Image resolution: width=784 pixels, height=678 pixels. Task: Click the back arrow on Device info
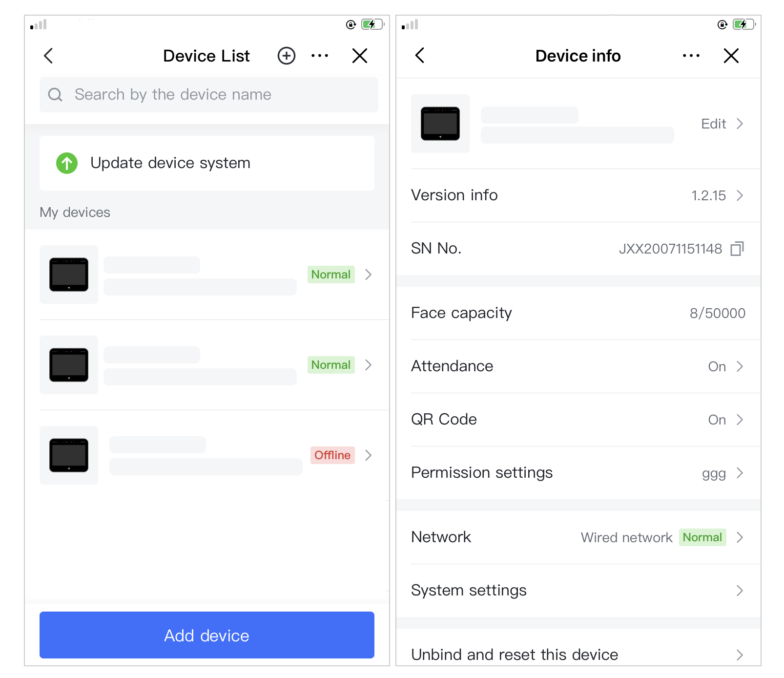click(420, 56)
